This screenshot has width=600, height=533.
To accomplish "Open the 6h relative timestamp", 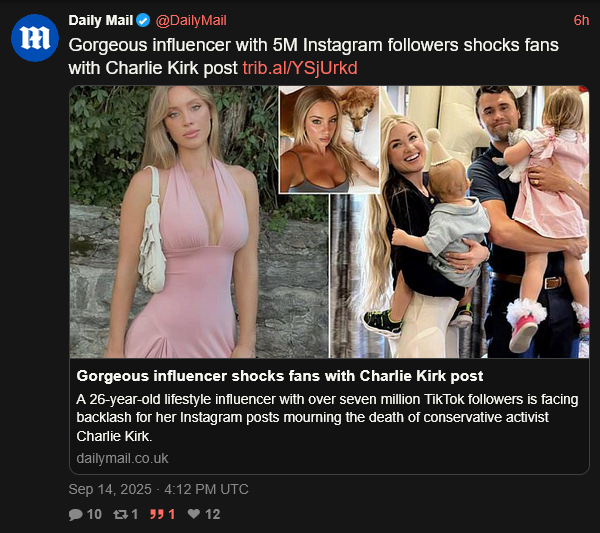I will coord(581,20).
